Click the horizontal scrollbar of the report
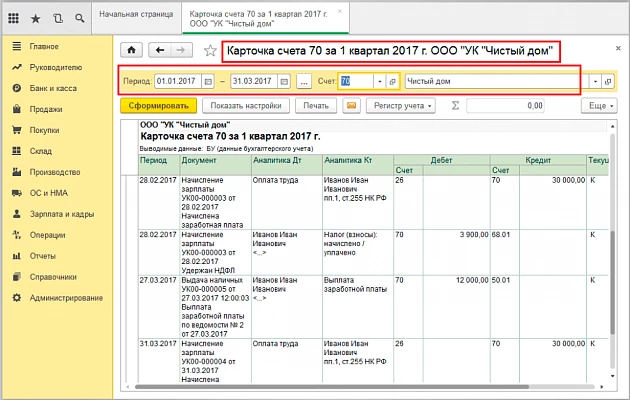The width and height of the screenshot is (630, 400). tap(332, 387)
